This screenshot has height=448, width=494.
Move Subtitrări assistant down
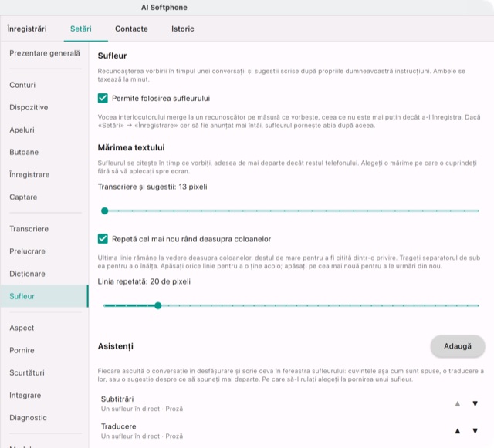[x=475, y=403]
